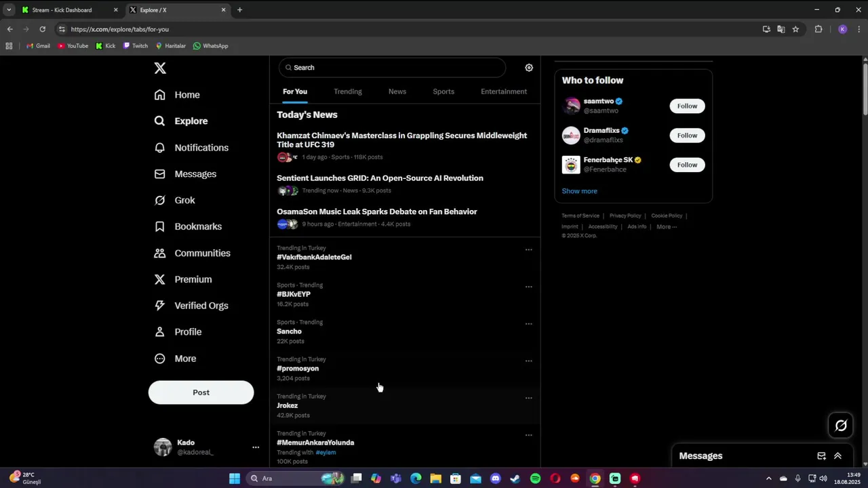Click the Post button
The width and height of the screenshot is (868, 488).
click(201, 392)
